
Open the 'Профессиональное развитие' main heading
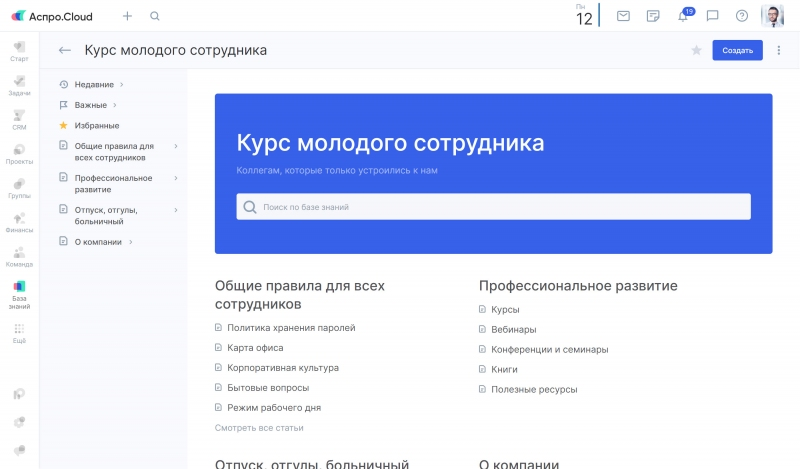coord(578,286)
